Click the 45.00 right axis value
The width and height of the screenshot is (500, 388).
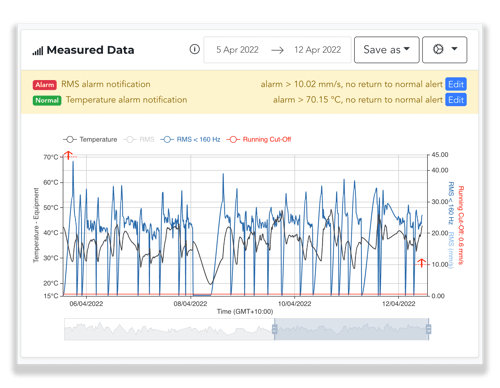[x=440, y=155]
